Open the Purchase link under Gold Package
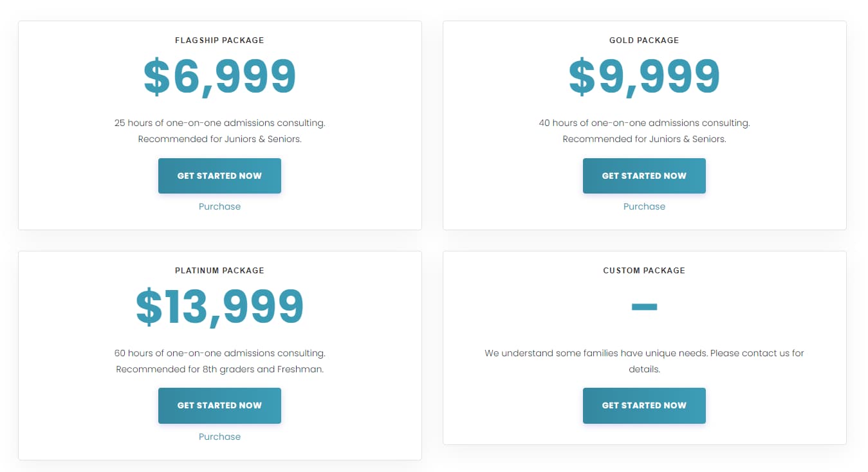The image size is (868, 472). point(644,206)
